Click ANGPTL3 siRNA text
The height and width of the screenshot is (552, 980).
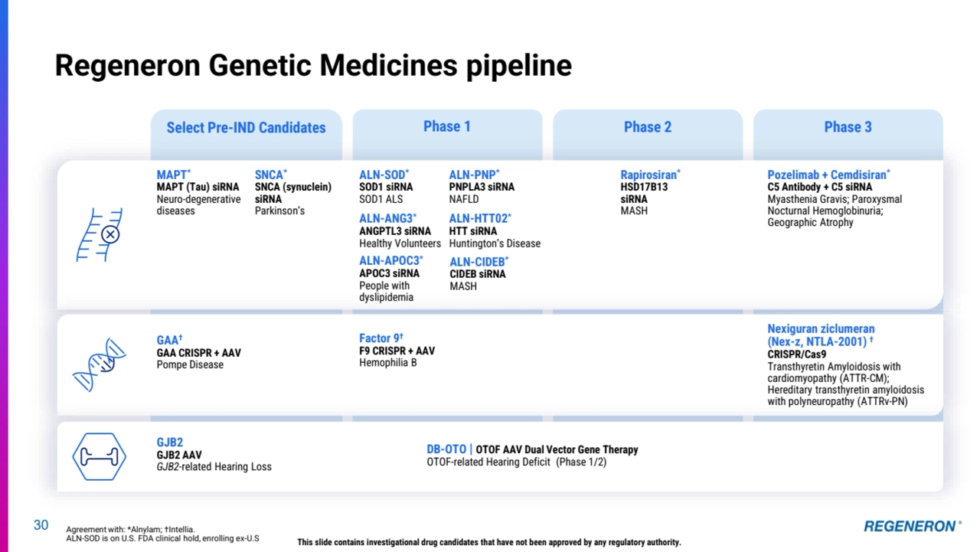[x=395, y=231]
